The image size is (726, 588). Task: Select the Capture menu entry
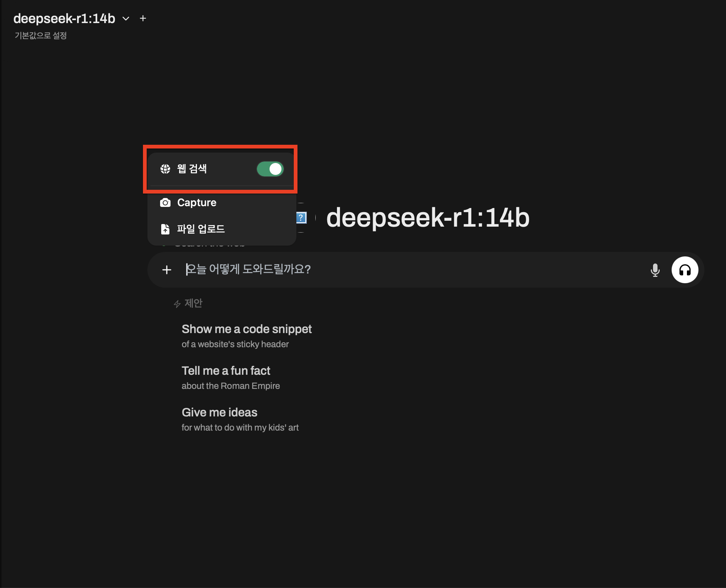(x=197, y=203)
